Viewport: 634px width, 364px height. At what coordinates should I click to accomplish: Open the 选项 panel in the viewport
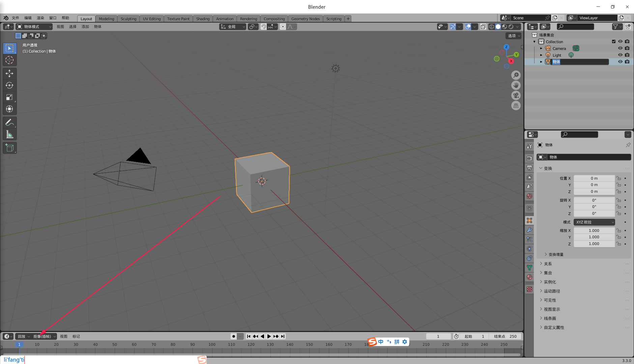pyautogui.click(x=513, y=35)
